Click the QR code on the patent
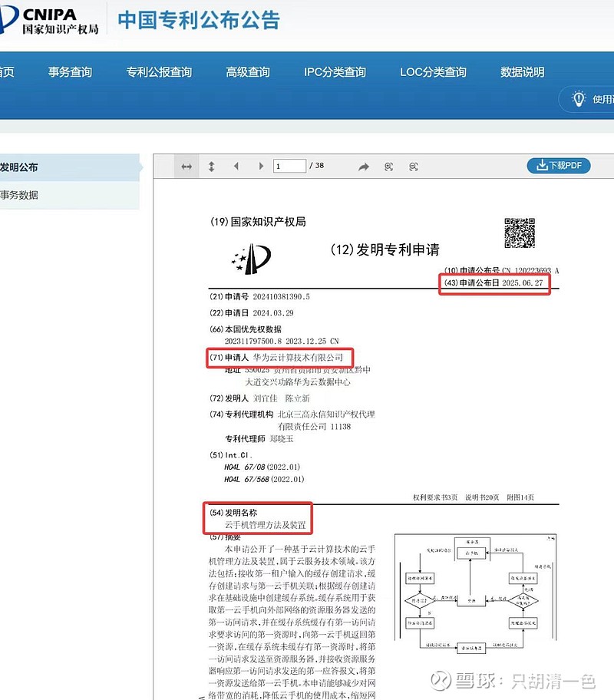 point(520,233)
